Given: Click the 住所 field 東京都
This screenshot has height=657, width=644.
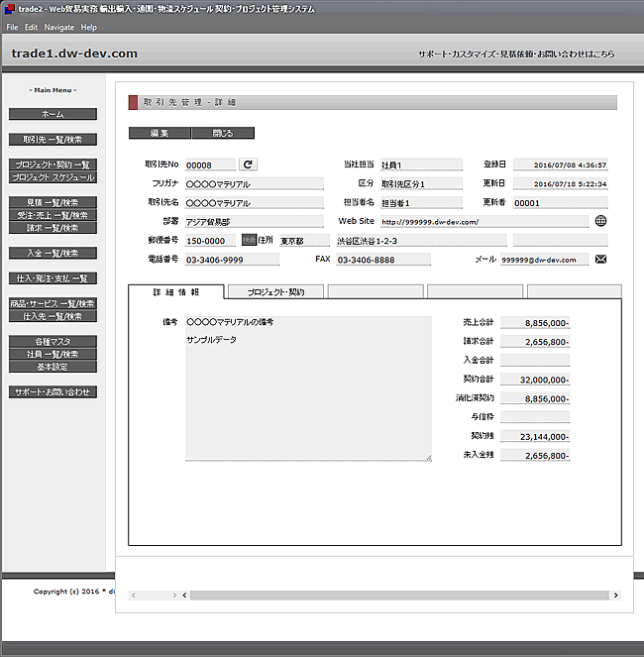Looking at the screenshot, I should click(304, 240).
